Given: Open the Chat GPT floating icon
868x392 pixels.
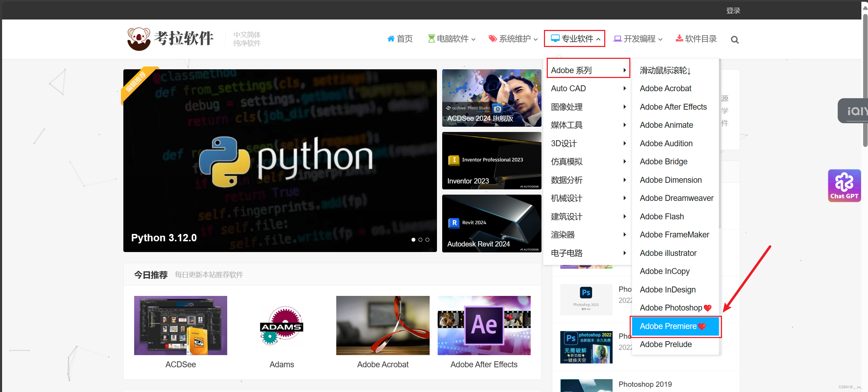Looking at the screenshot, I should point(844,186).
